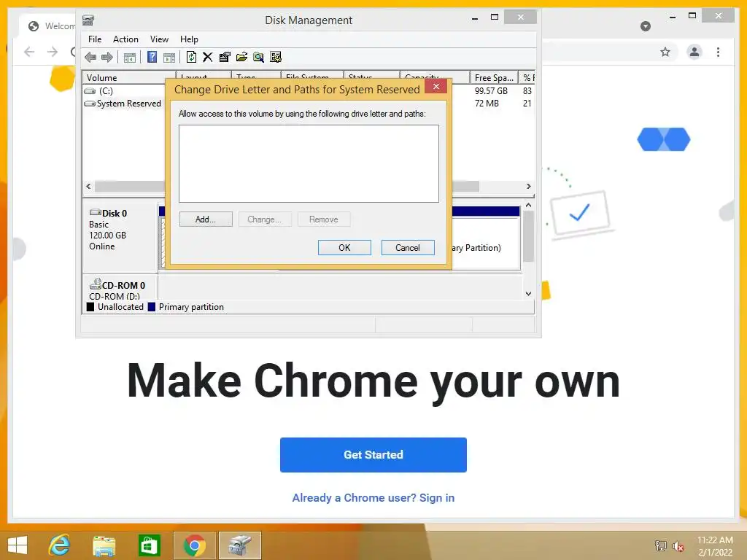The height and width of the screenshot is (560, 747).
Task: Open File Explorer from the taskbar
Action: click(x=104, y=545)
